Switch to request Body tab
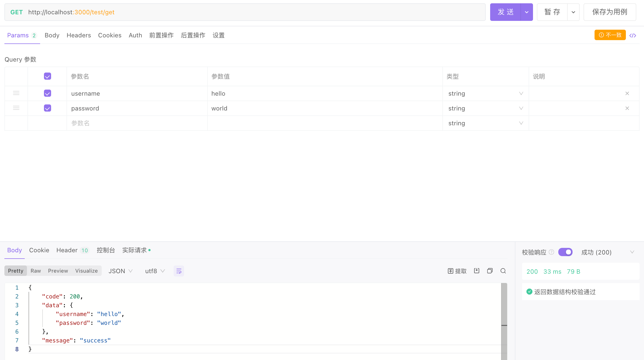The image size is (644, 360). (52, 35)
